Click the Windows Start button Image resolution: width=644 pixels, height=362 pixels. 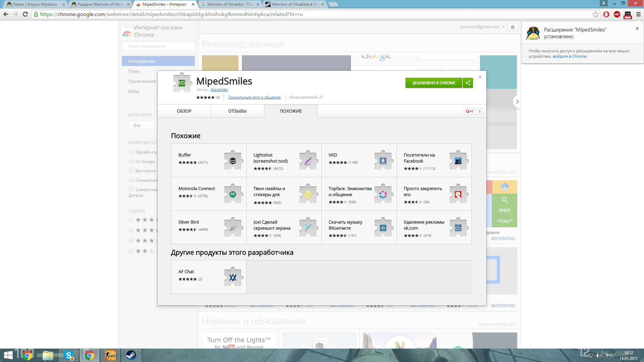pyautogui.click(x=8, y=355)
